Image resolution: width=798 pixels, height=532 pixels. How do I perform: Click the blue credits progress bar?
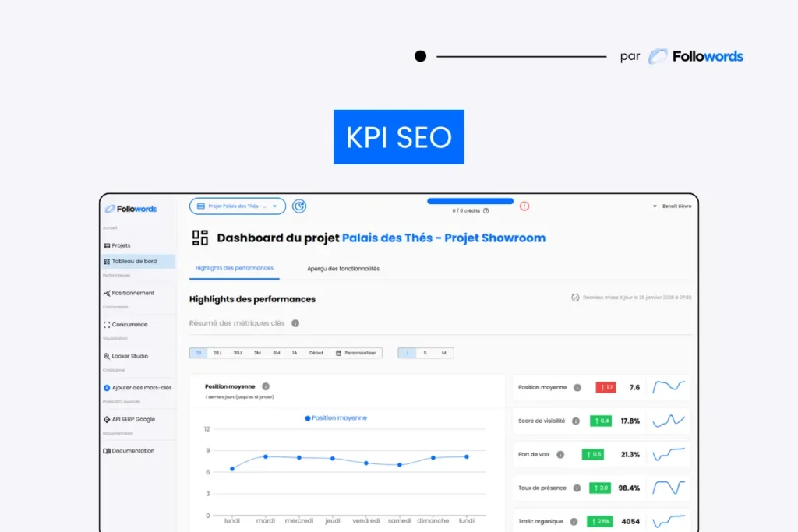(x=470, y=201)
